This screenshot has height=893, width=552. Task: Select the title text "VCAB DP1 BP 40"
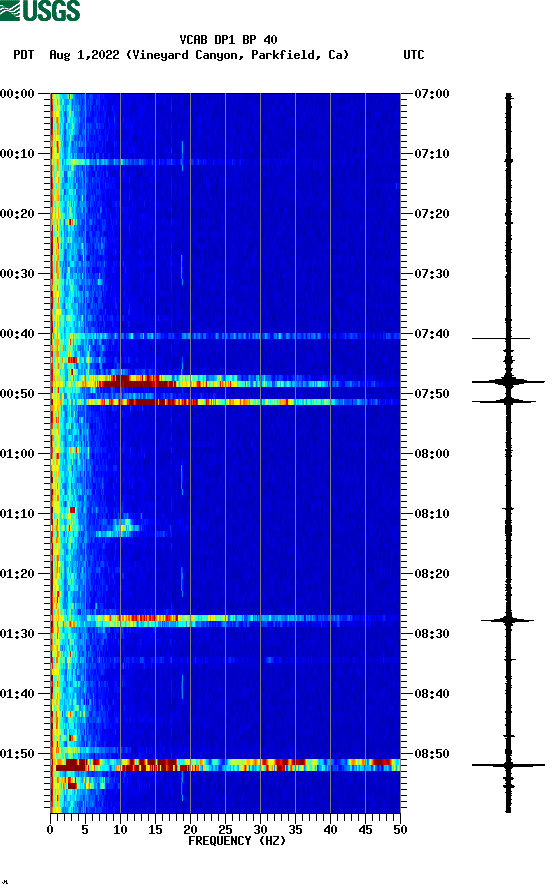pyautogui.click(x=228, y=40)
